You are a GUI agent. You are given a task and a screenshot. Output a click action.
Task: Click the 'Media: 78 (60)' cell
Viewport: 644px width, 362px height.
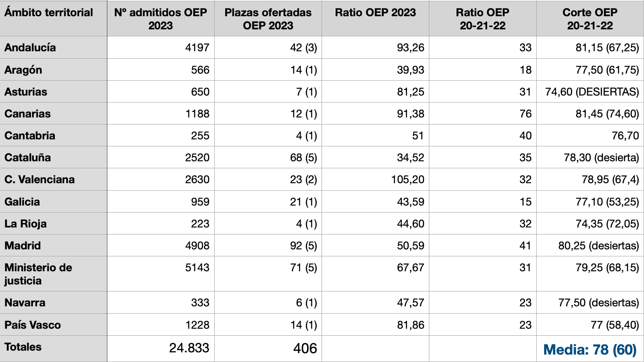click(590, 350)
